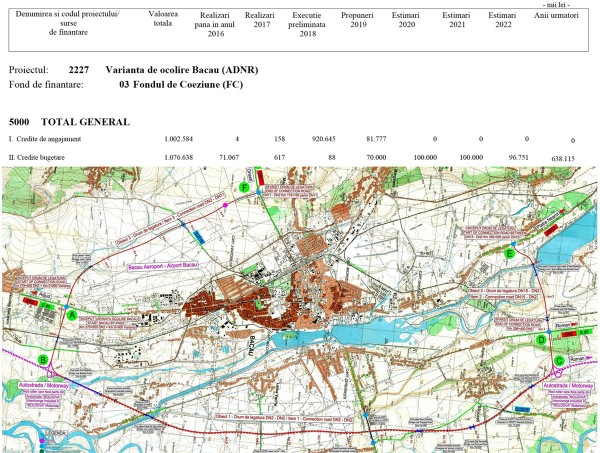The height and width of the screenshot is (453, 600).
Task: Click green marker A on the map
Action: pos(71,314)
